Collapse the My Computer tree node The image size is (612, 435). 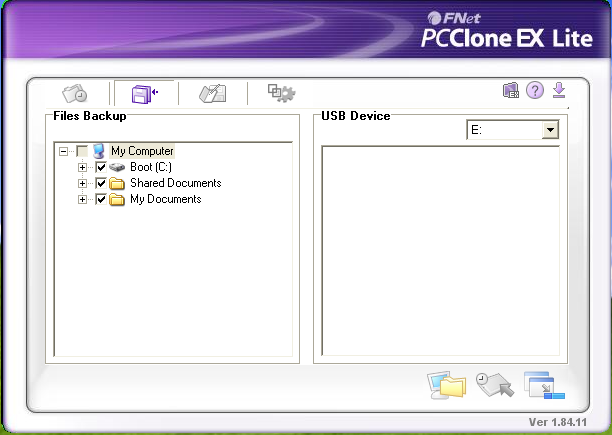(x=63, y=151)
